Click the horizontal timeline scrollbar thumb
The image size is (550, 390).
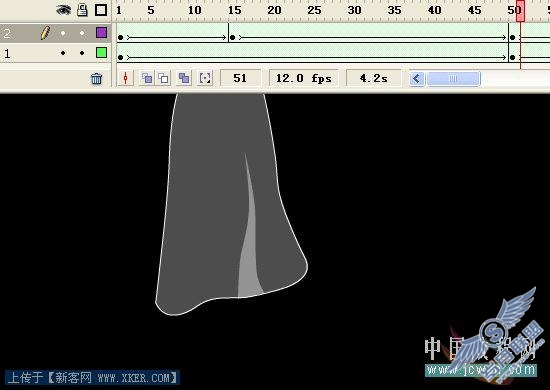[453, 78]
